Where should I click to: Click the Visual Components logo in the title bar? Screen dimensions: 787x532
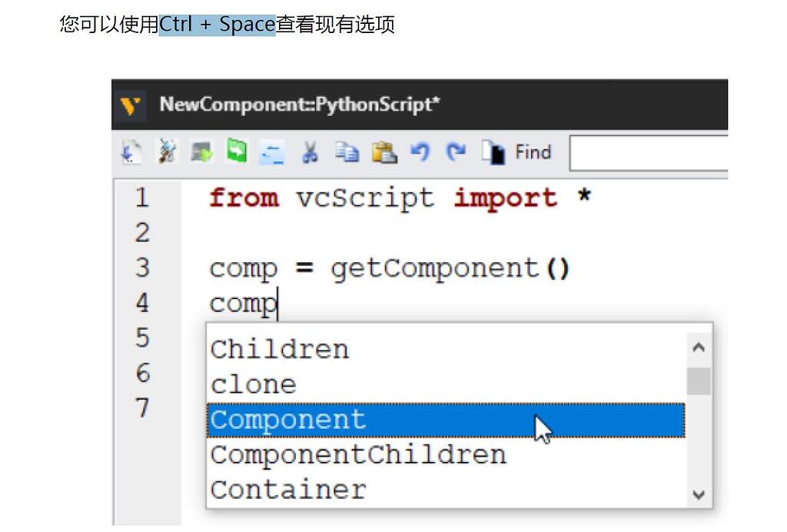point(131,105)
